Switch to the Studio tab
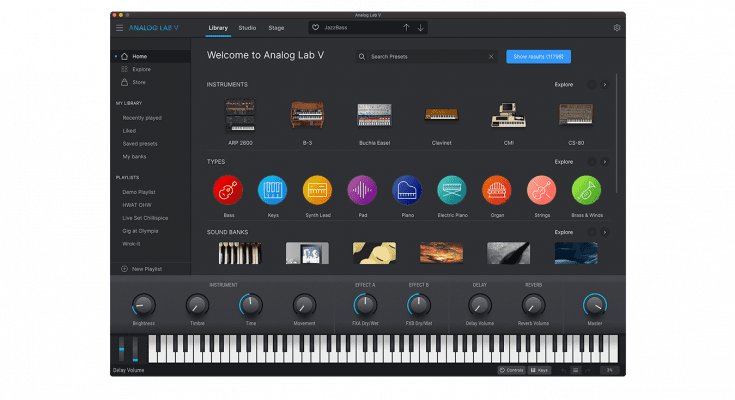Image resolution: width=735 pixels, height=400 pixels. point(248,28)
